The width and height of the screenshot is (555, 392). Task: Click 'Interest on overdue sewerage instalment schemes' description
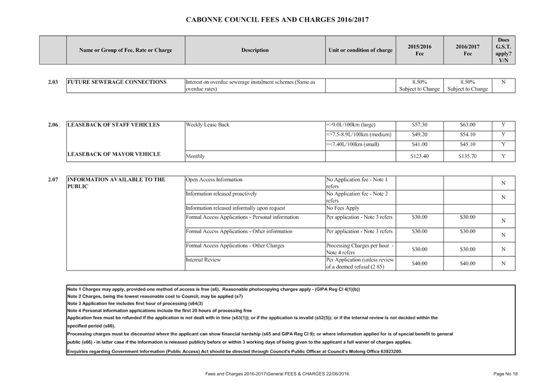[250, 86]
